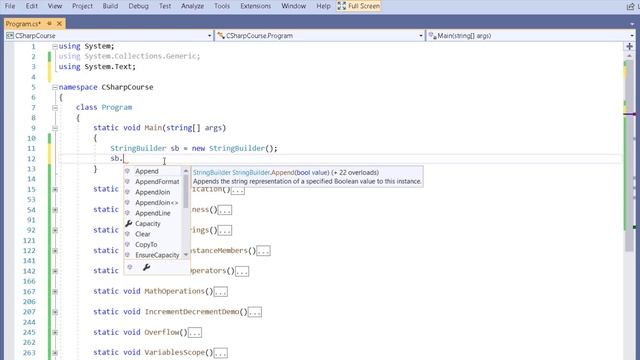Select CopyTo in the IntelliSense list
640x360 pixels.
pyautogui.click(x=153, y=244)
